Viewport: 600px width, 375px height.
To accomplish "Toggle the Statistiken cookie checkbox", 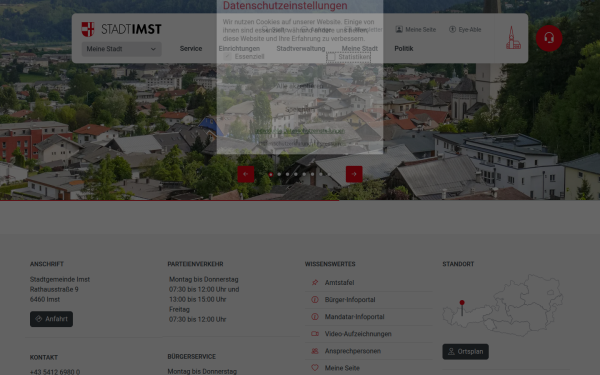I will tap(331, 57).
